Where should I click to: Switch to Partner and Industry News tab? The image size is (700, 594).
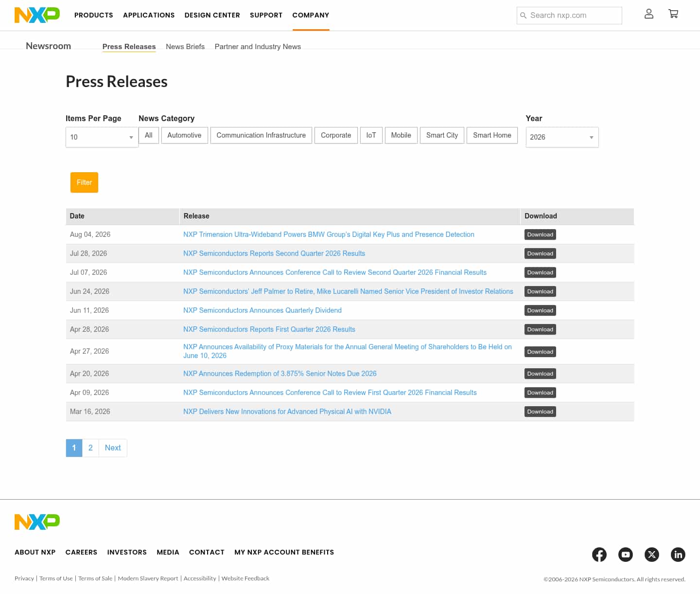[258, 47]
